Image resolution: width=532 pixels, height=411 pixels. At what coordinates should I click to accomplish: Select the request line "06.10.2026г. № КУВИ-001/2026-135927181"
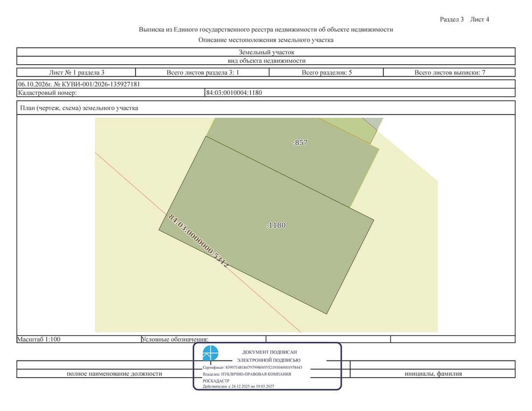click(79, 84)
